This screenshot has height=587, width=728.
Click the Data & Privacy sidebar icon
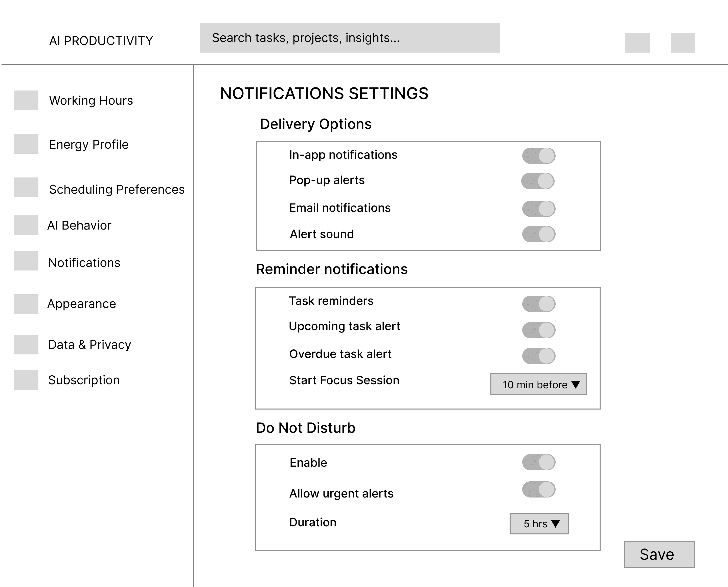[x=26, y=345]
